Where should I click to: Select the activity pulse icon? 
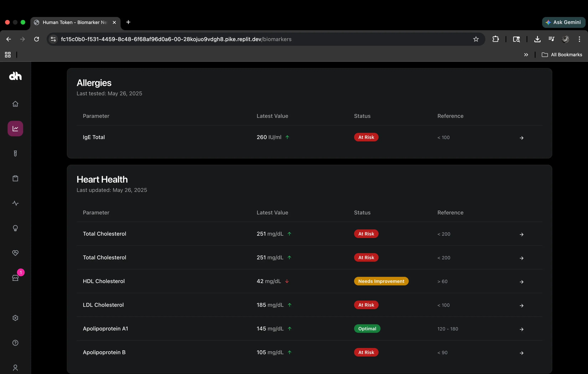[15, 203]
